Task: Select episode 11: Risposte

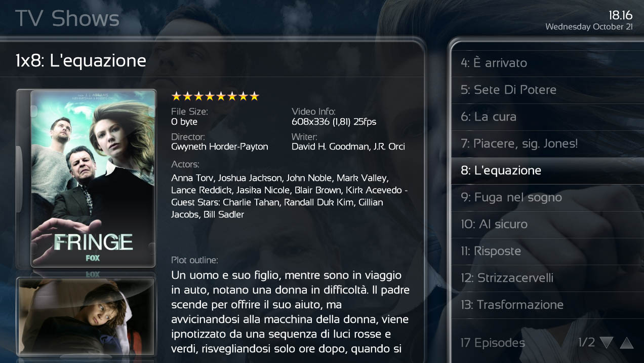Action: click(547, 251)
